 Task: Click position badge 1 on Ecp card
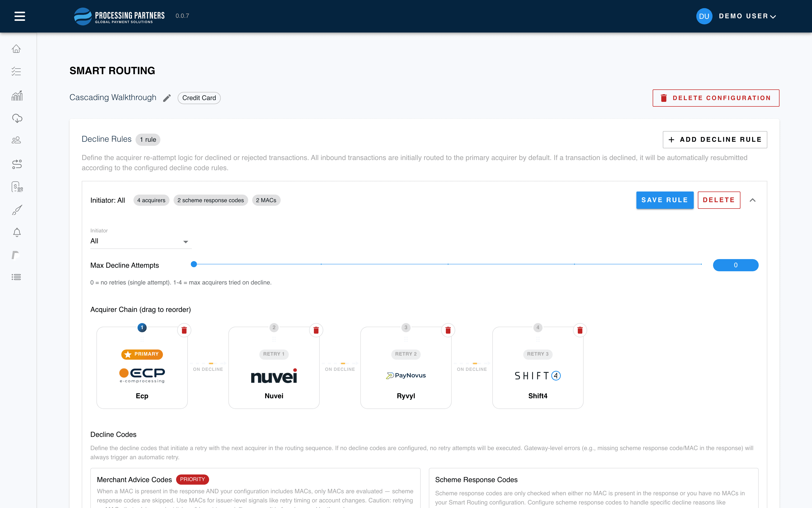coord(142,327)
